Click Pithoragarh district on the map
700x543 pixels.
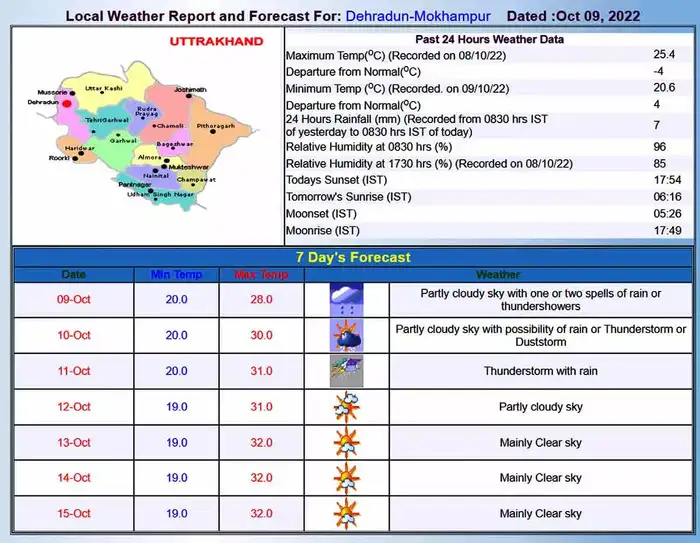tap(215, 127)
